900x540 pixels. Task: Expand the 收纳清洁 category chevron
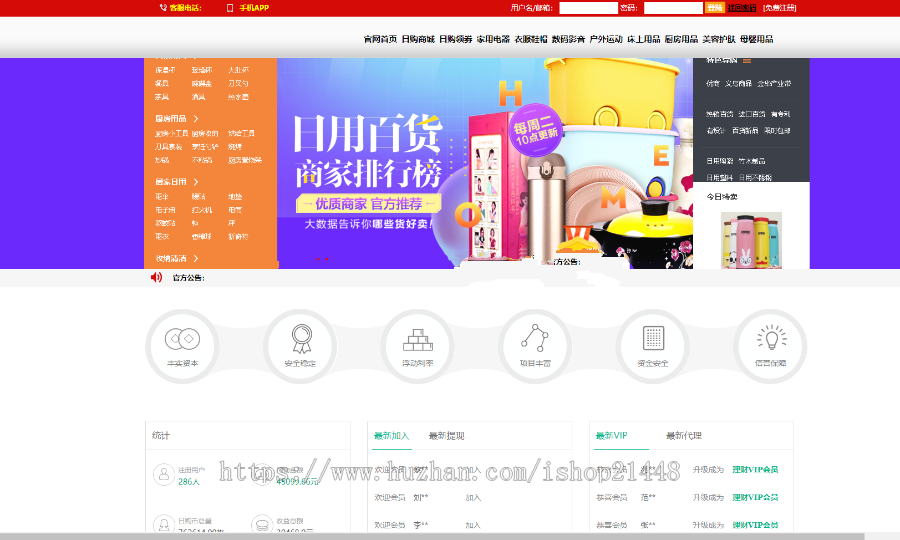(196, 259)
